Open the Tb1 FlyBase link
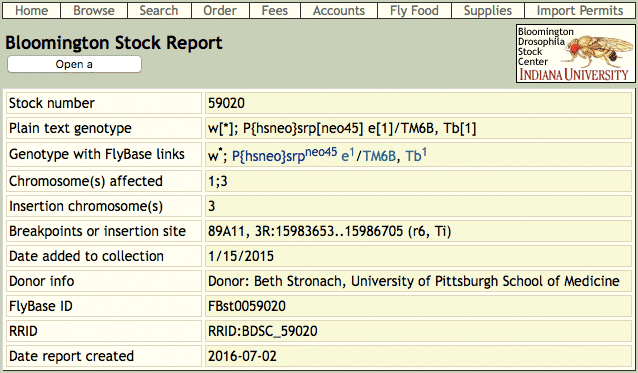The width and height of the screenshot is (638, 373). tap(416, 155)
